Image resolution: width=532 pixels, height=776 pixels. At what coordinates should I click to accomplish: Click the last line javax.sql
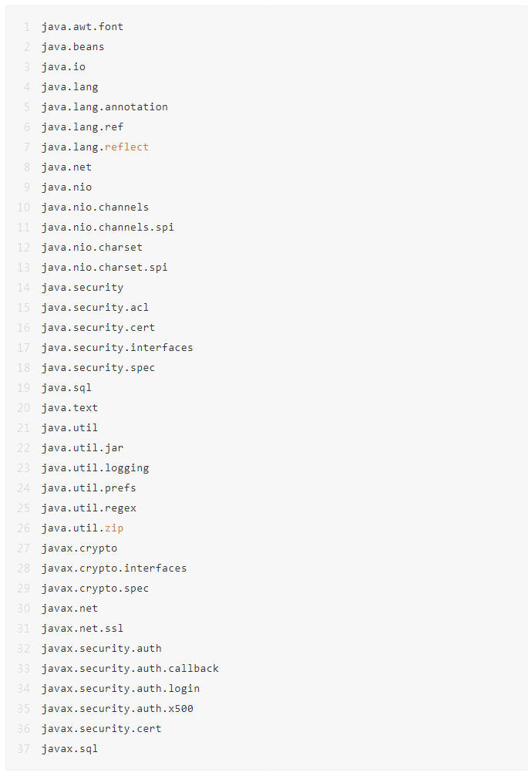click(69, 749)
